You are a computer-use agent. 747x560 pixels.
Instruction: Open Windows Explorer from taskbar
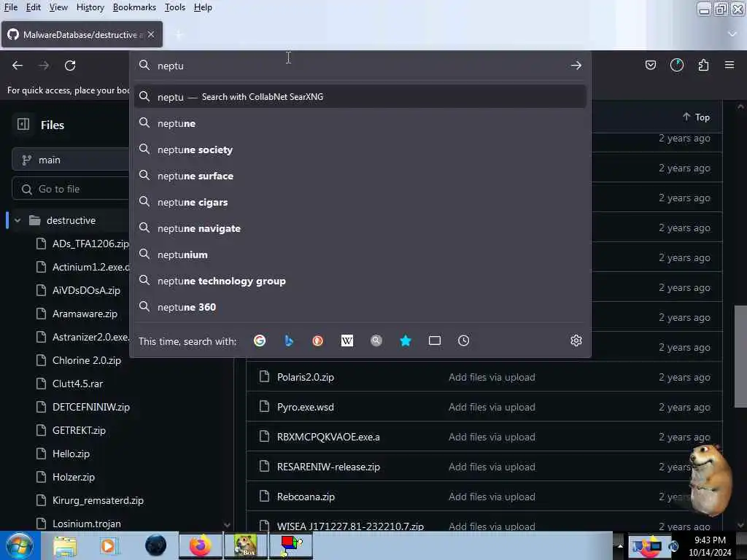65,545
